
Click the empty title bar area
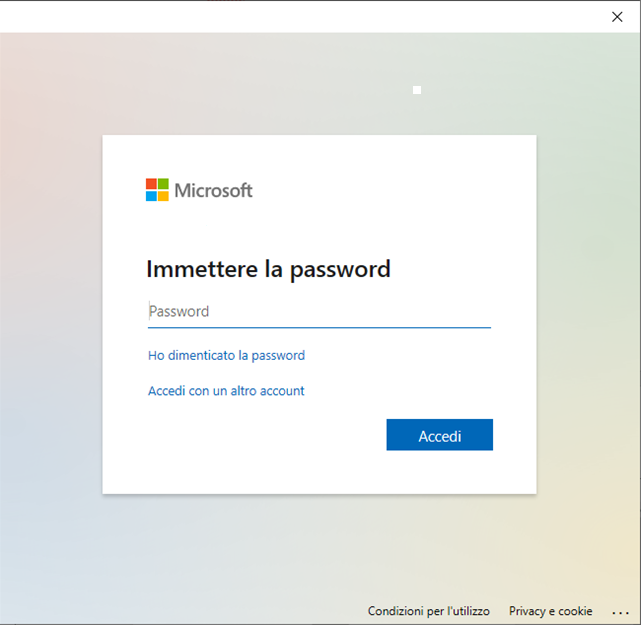(300, 16)
